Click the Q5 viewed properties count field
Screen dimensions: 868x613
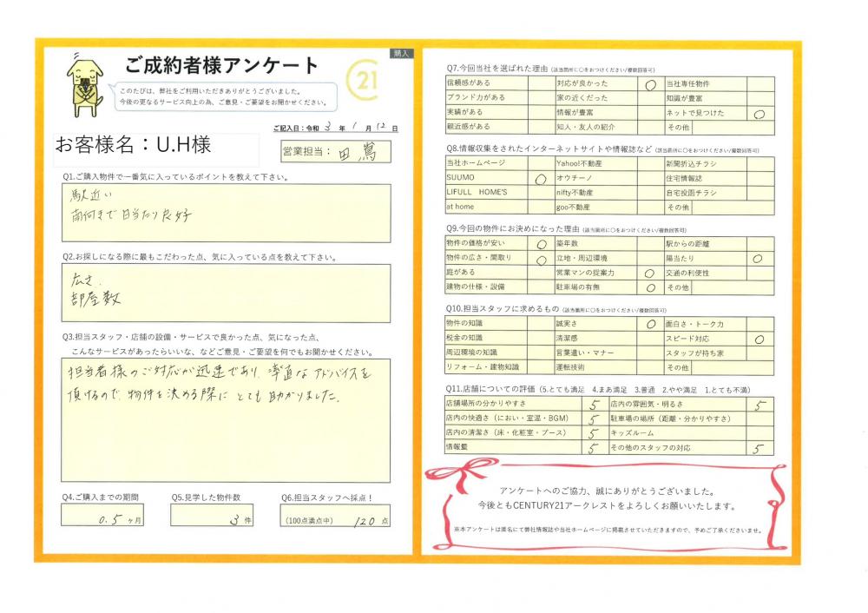click(212, 517)
